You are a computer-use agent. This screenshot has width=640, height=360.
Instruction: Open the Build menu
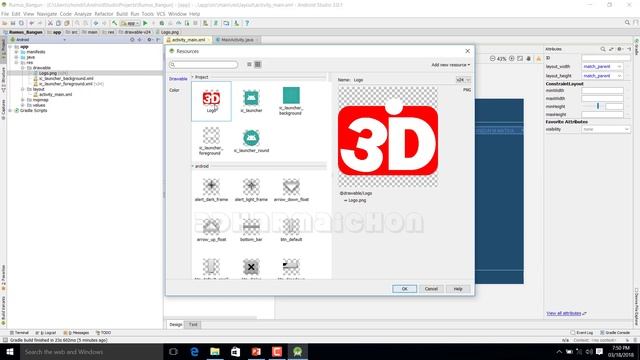tap(122, 14)
